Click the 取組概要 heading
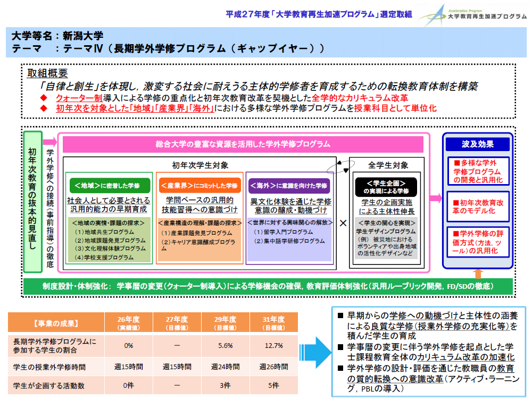This screenshot has height=399, width=532. (47, 73)
